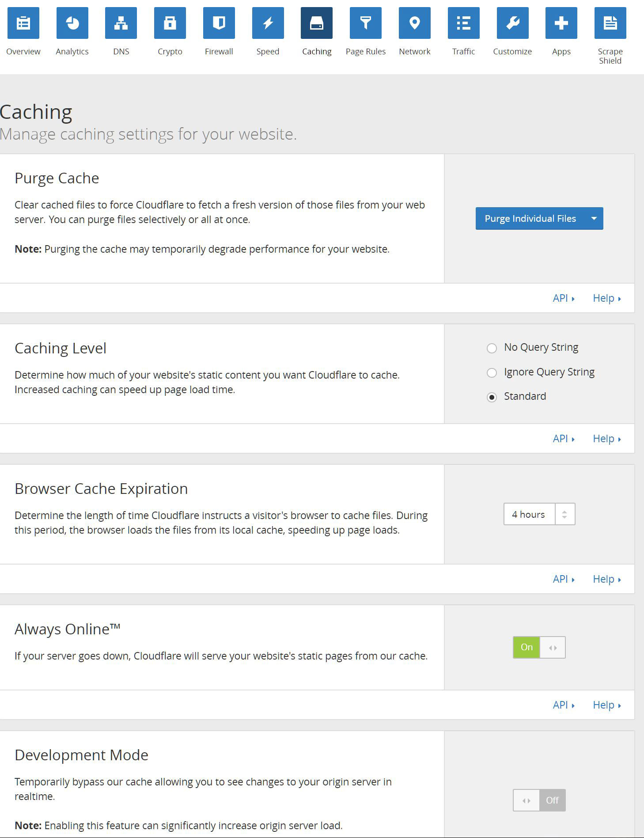This screenshot has height=838, width=644.
Task: Open Help link under Always Online
Action: point(607,705)
